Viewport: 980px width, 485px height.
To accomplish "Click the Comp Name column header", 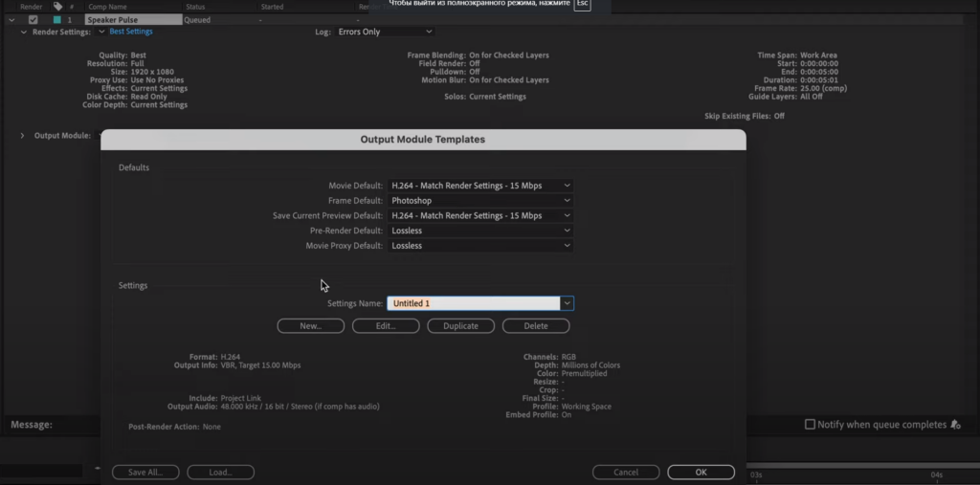I will (107, 7).
